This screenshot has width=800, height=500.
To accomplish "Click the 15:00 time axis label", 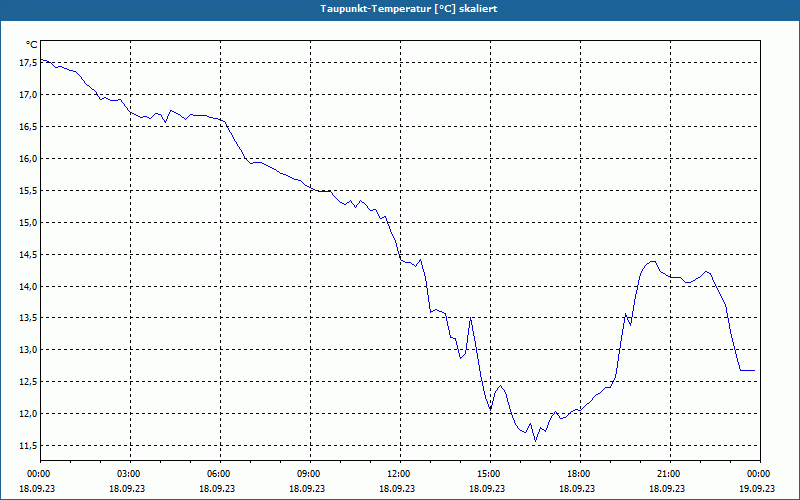I will (x=490, y=474).
